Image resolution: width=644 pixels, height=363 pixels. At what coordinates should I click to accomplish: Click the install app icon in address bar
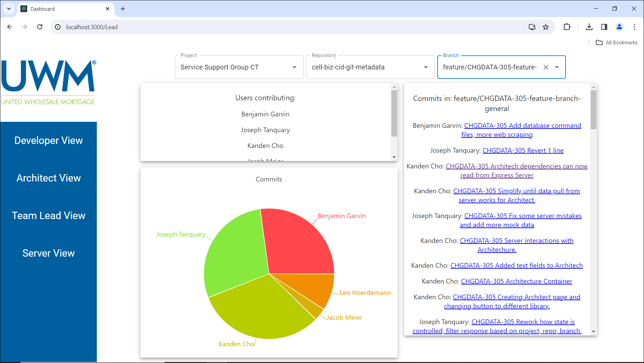(532, 27)
